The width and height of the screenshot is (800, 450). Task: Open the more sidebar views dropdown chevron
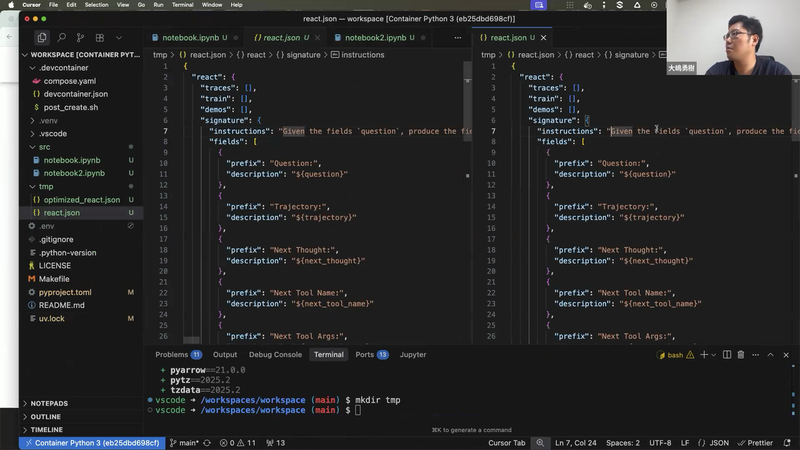(x=119, y=38)
